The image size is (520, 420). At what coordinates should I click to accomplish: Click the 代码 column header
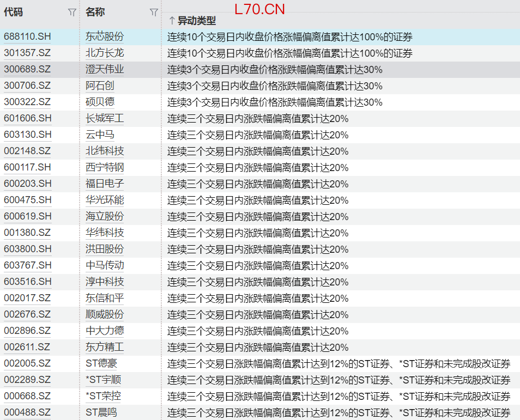[x=14, y=12]
